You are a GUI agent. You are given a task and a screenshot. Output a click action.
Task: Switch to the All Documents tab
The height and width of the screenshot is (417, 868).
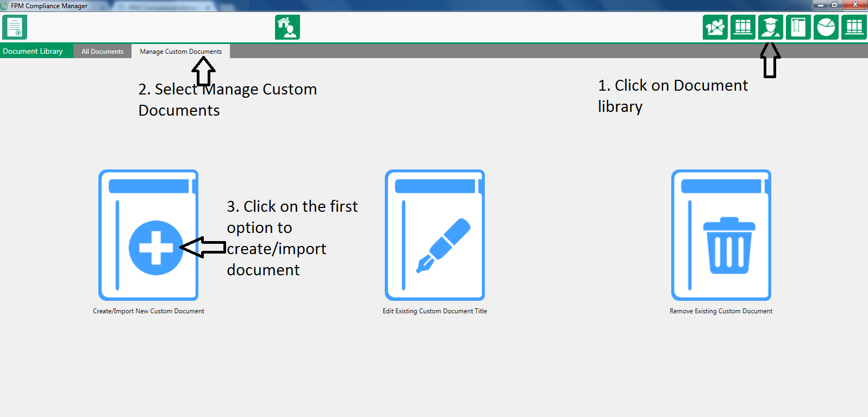pyautogui.click(x=102, y=52)
